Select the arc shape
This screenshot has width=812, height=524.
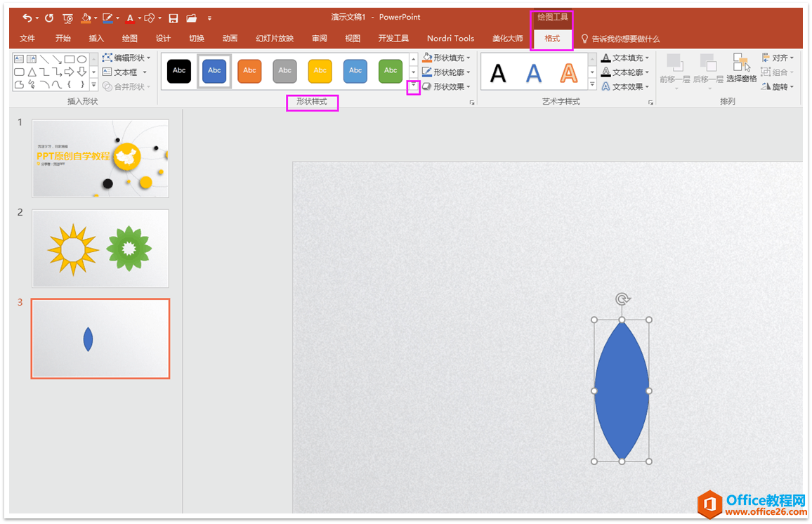coord(44,84)
